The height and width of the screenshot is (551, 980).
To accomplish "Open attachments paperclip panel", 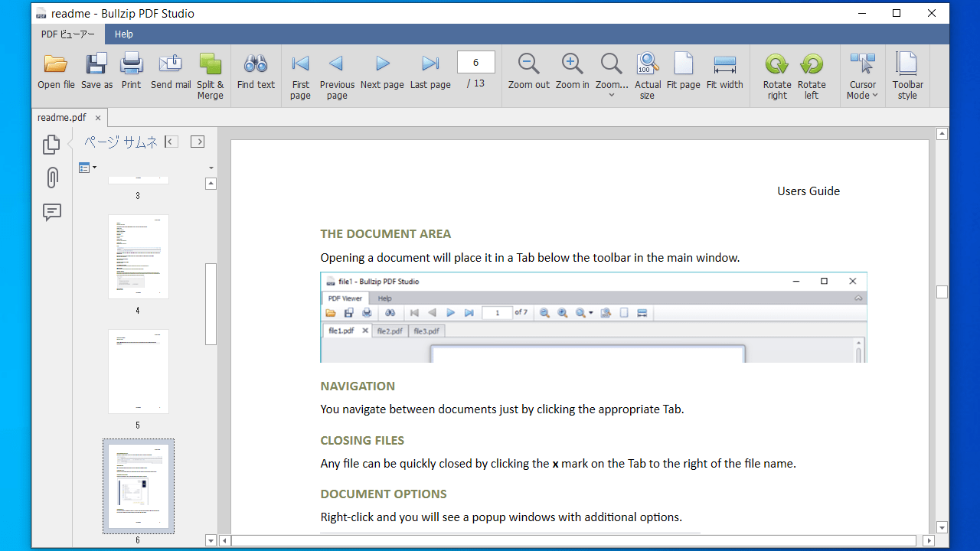I will pyautogui.click(x=51, y=178).
